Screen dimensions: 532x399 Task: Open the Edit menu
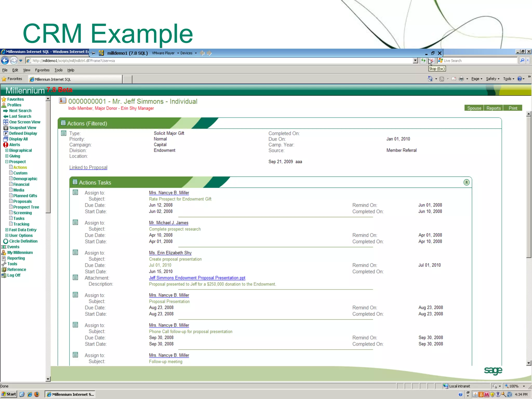coord(15,70)
